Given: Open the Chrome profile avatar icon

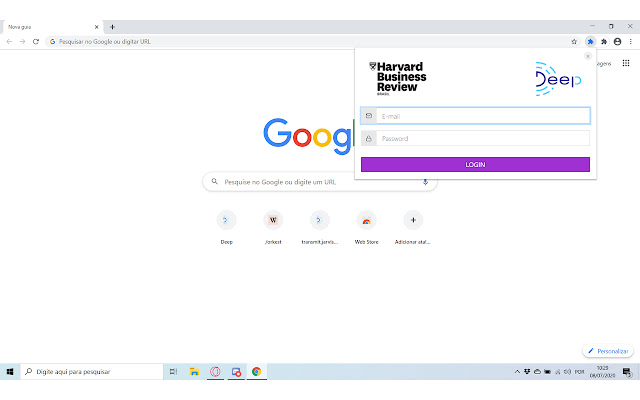Looking at the screenshot, I should [617, 42].
